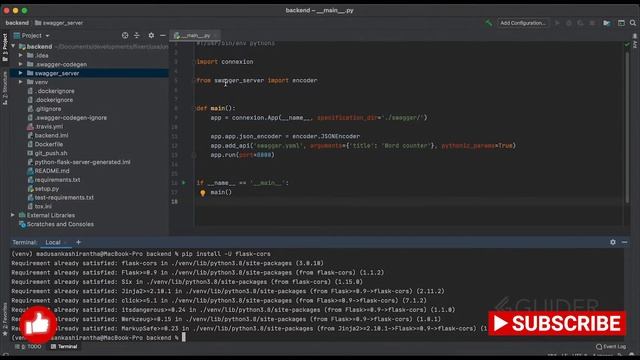The height and width of the screenshot is (360, 640).
Task: Select swagger_server folder in tree
Action: pos(57,73)
